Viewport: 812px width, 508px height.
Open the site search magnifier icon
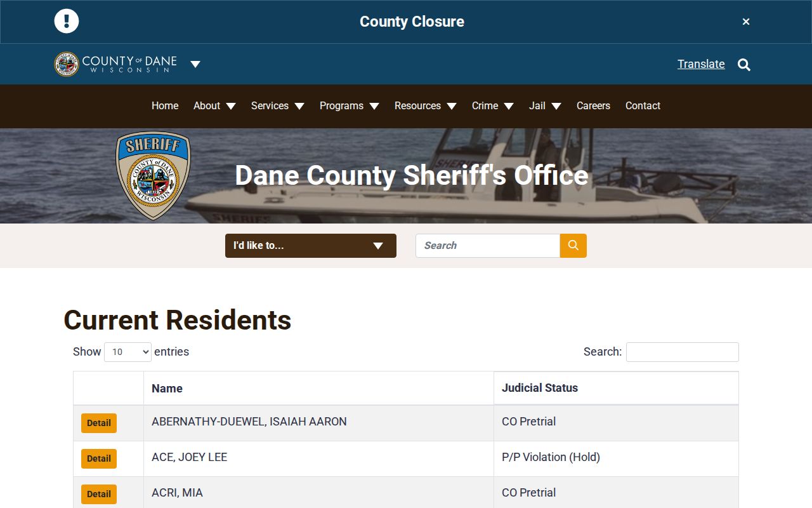[x=744, y=64]
